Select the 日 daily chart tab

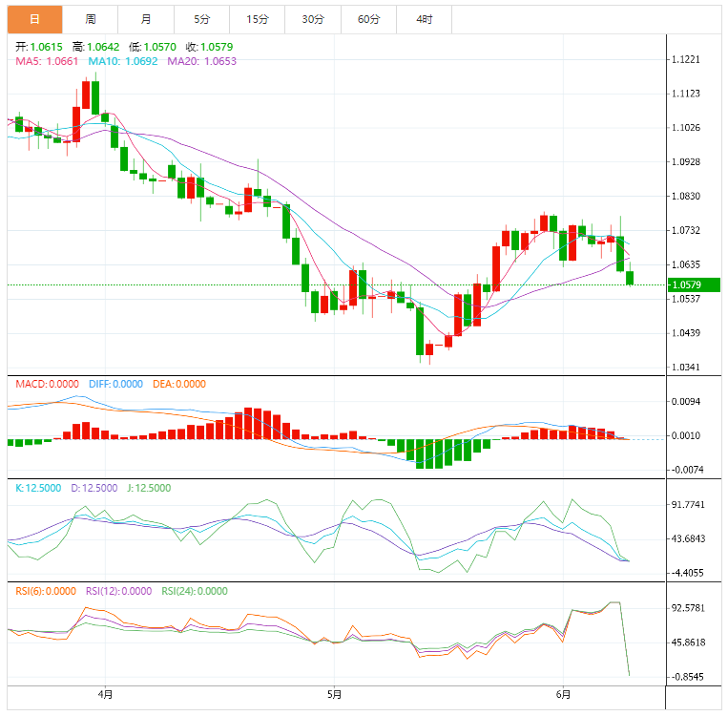pos(34,19)
